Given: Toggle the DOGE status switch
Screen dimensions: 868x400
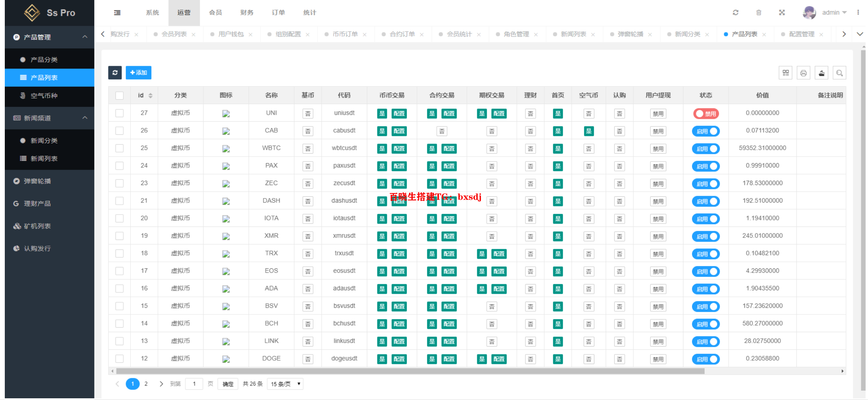Looking at the screenshot, I should (x=706, y=359).
